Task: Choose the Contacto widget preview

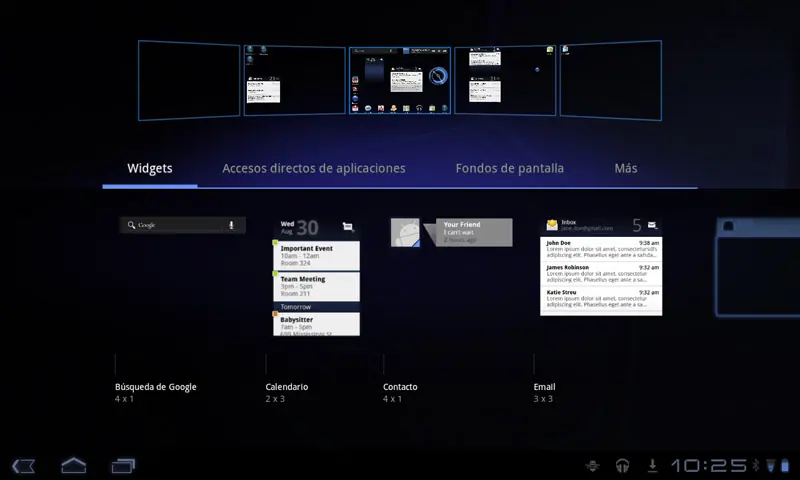Action: coord(450,233)
